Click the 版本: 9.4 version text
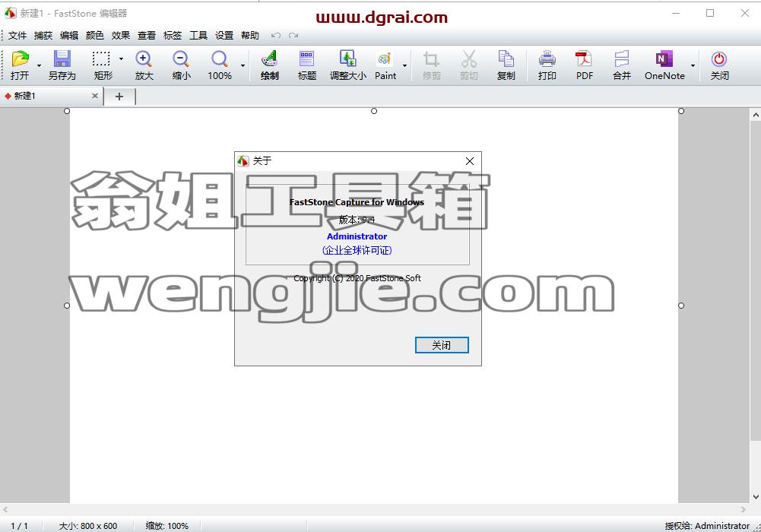 point(357,220)
